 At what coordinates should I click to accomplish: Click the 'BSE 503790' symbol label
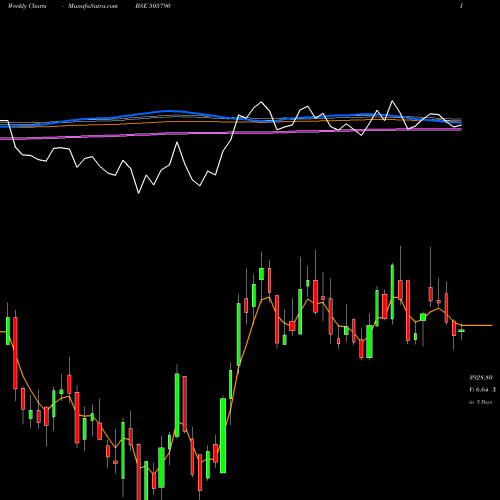[x=153, y=6]
